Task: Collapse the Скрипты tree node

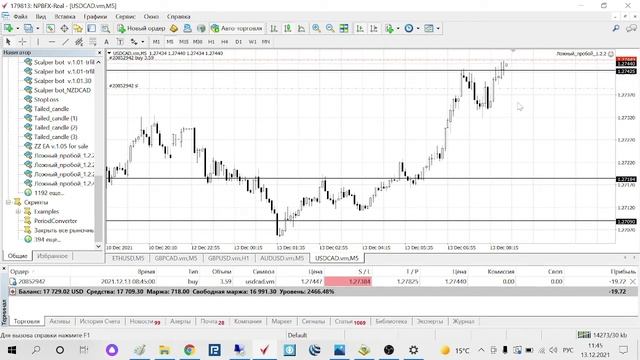Action: (x=8, y=202)
